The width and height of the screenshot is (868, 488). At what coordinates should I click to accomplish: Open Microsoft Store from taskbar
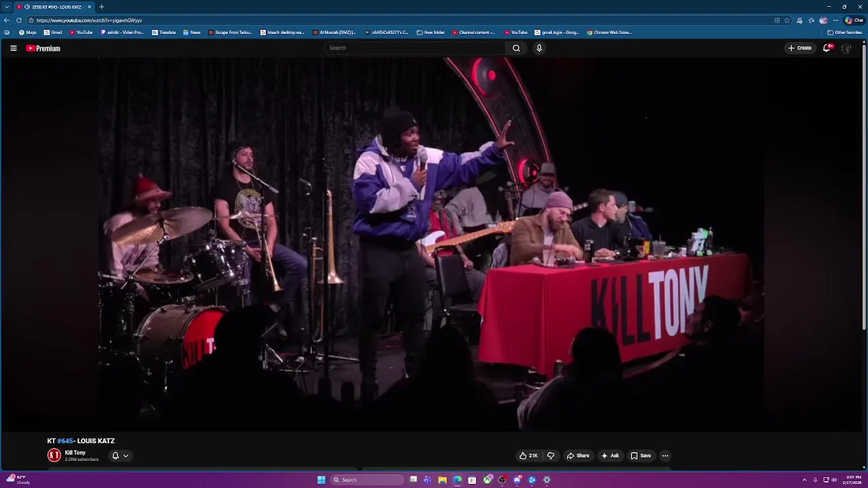pyautogui.click(x=472, y=480)
